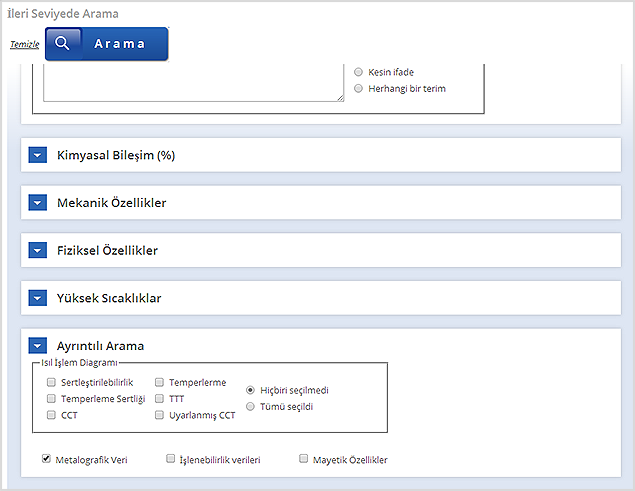Check the Temperleme Sertliği checkbox
The height and width of the screenshot is (491, 635).
tap(51, 399)
